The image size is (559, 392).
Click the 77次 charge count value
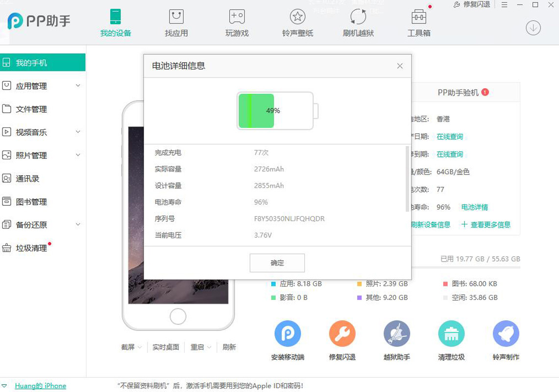(261, 153)
